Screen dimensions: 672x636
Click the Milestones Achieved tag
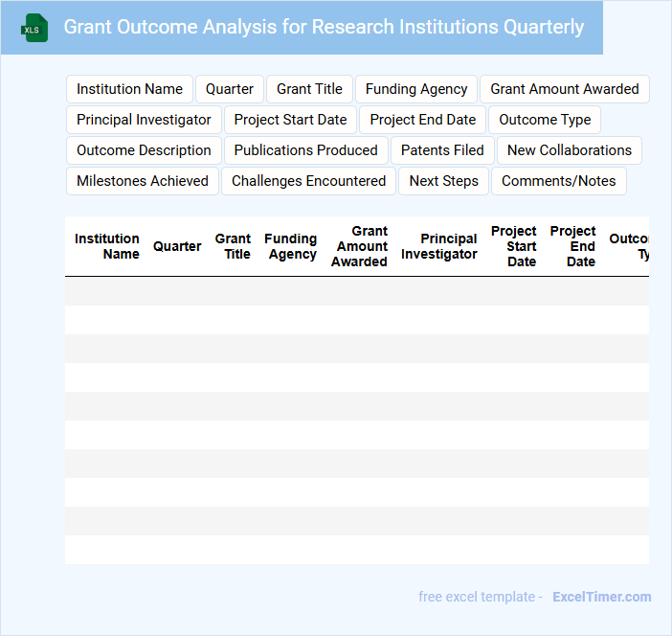click(x=143, y=181)
